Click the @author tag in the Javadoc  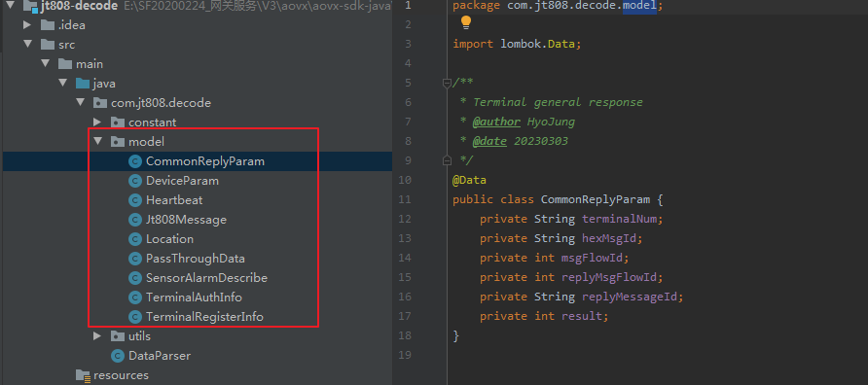(x=496, y=122)
